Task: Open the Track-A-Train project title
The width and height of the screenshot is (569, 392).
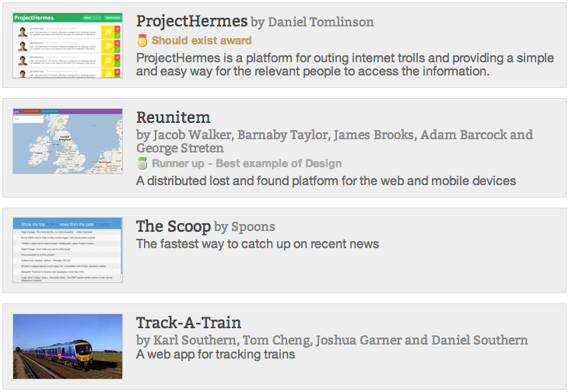Action: pos(188,322)
